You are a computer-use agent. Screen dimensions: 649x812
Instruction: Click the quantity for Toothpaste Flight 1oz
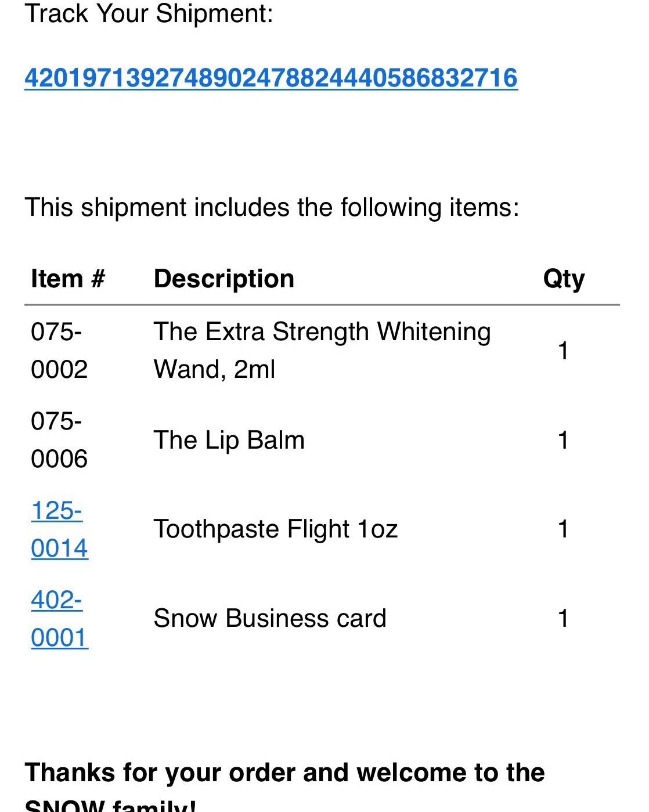coord(563,529)
